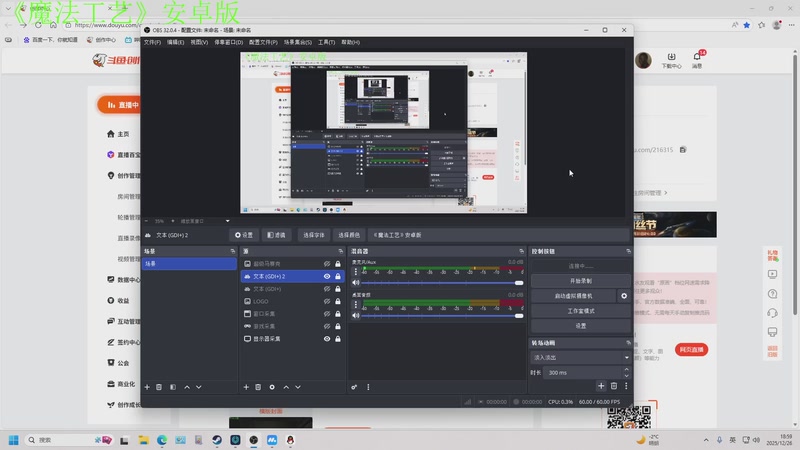Mute the 麦克风/Aux audio channel

(x=356, y=283)
